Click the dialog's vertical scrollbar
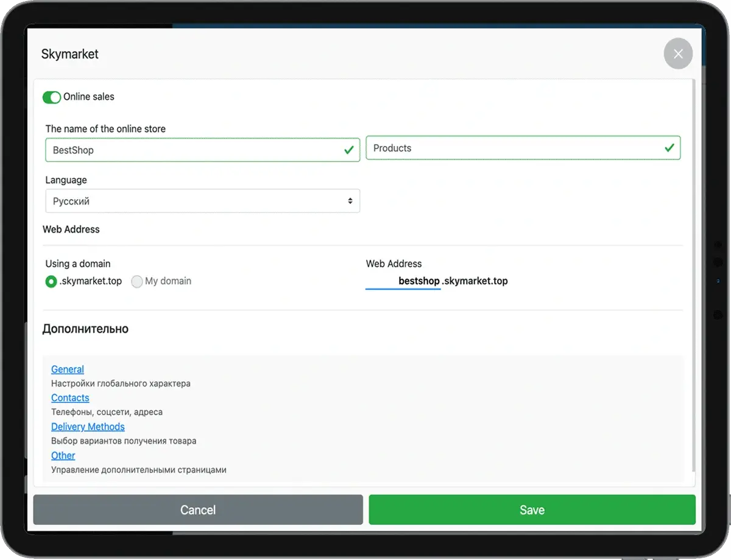Image resolution: width=731 pixels, height=560 pixels. coord(694,274)
